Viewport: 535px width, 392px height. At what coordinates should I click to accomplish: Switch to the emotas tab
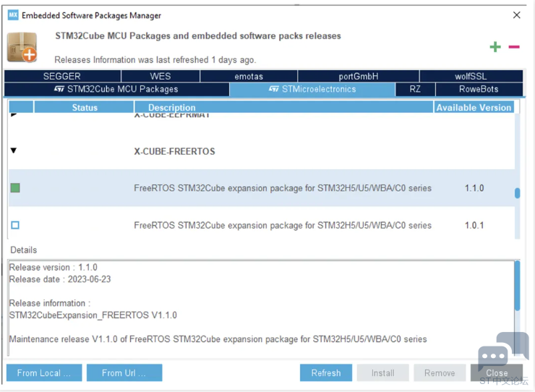click(249, 76)
